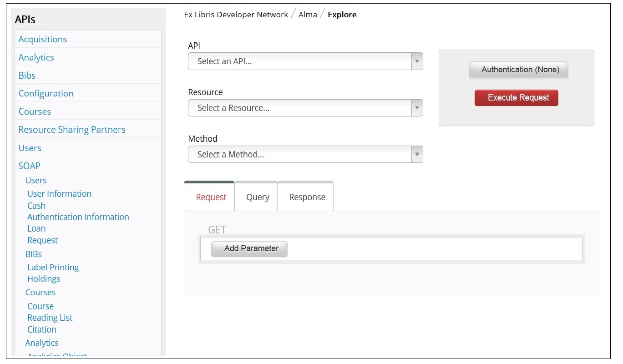
Task: Click the Authentication (None) button
Action: coord(518,70)
